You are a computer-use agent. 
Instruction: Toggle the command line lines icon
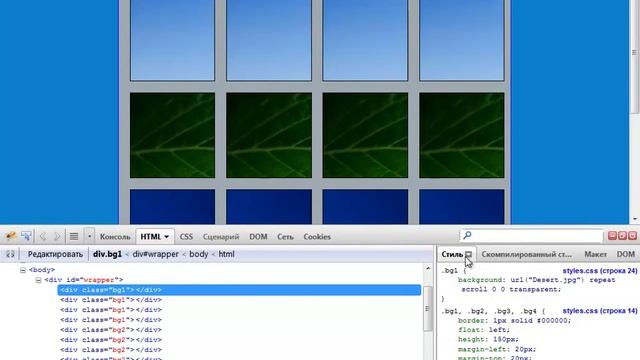coord(74,236)
